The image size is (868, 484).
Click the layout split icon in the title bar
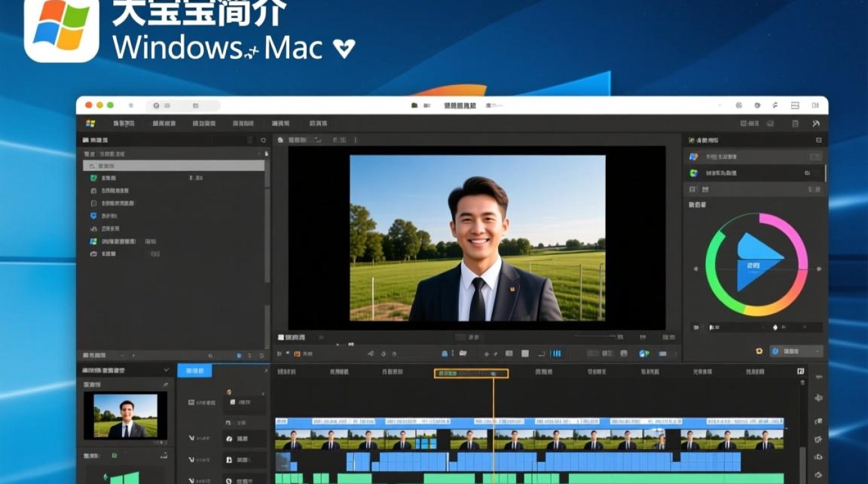[796, 105]
